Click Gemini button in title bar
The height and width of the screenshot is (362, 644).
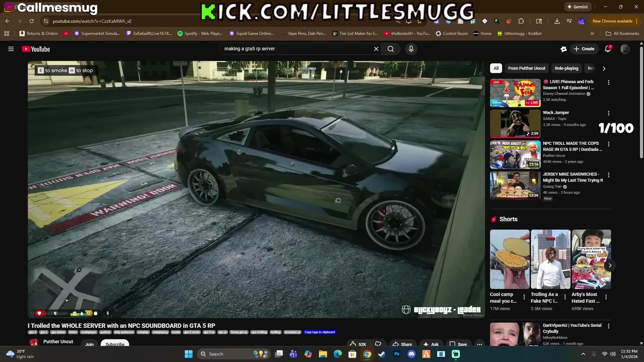pyautogui.click(x=577, y=7)
